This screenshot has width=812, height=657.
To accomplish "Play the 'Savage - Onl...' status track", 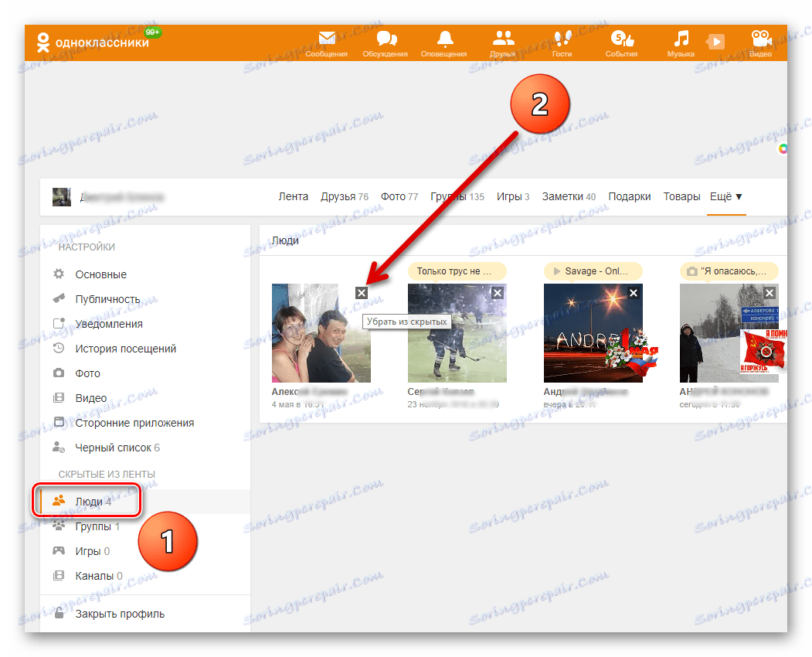I will coord(593,271).
